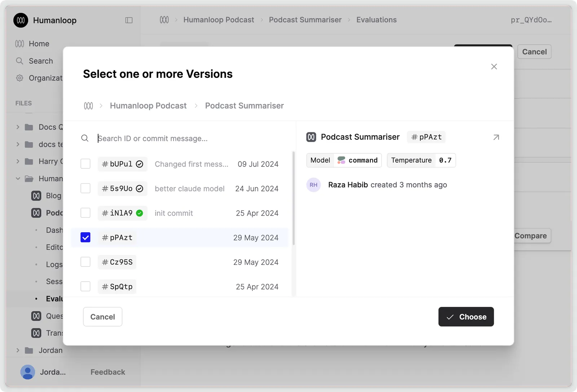Open the Logs item under the prompt

(54, 264)
